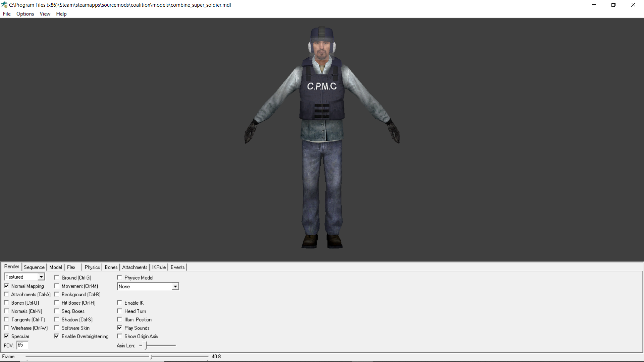The image size is (644, 362).
Task: Click the Render tab in panel
Action: pos(12,266)
